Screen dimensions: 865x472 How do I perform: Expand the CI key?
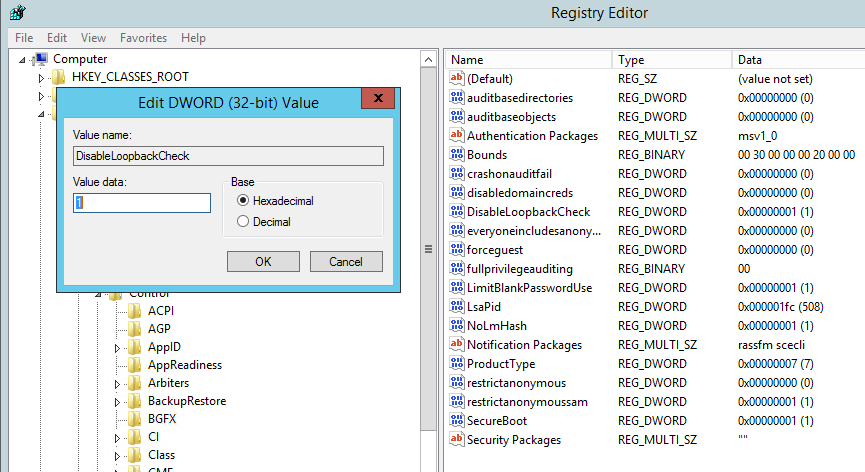(x=117, y=438)
